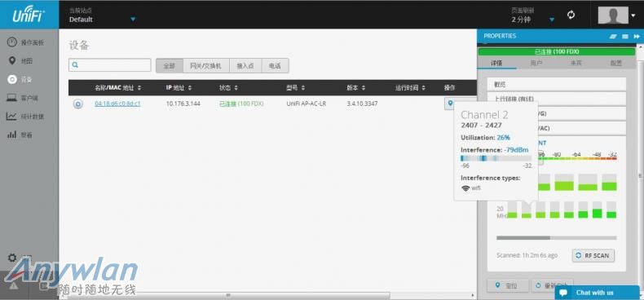The width and height of the screenshot is (644, 300).
Task: Click the page refresh icon in the header
Action: tap(571, 15)
